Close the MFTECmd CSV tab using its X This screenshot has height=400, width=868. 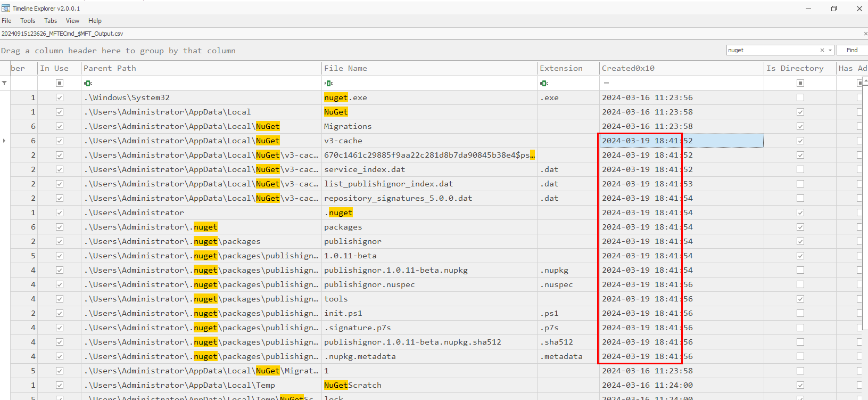(865, 34)
